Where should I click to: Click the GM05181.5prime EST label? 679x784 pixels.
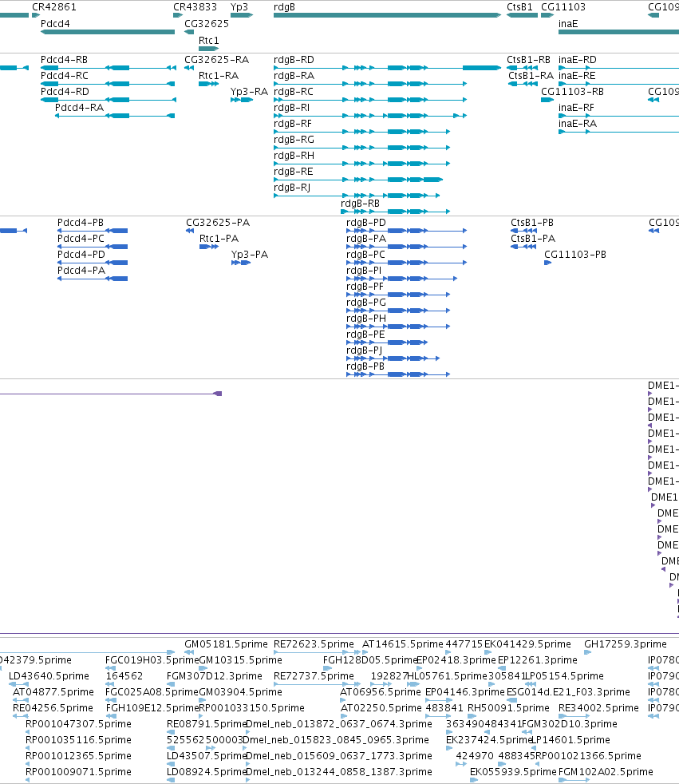227,644
